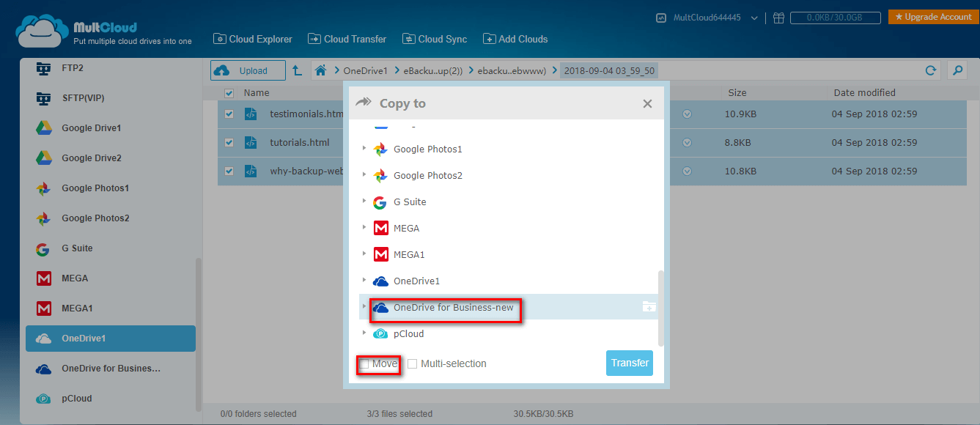Uncheck the testimonials.html file checkbox
Viewport: 980px width, 425px height.
coord(229,114)
